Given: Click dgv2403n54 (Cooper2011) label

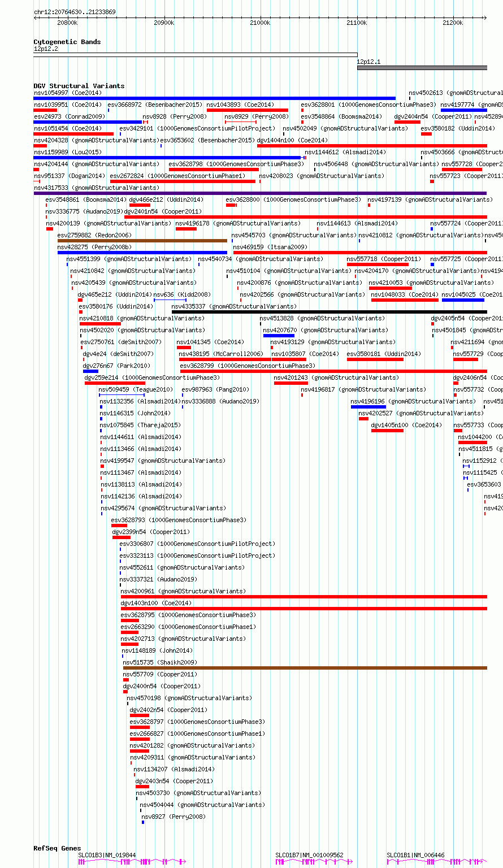Looking at the screenshot, I should coord(174,781).
